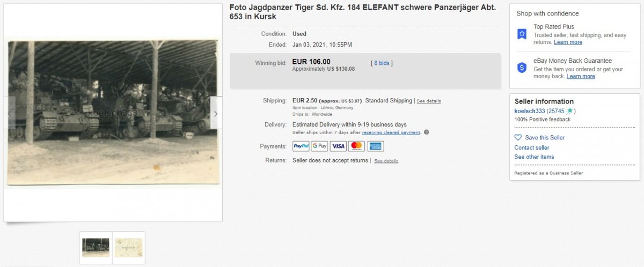Open seller koelsch333 profile link
644x267 pixels.
530,111
